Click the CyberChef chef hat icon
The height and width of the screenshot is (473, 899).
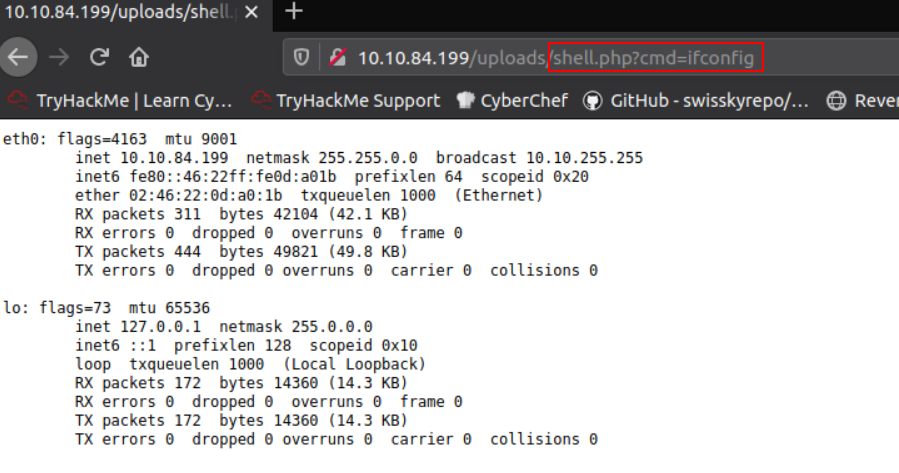[465, 101]
